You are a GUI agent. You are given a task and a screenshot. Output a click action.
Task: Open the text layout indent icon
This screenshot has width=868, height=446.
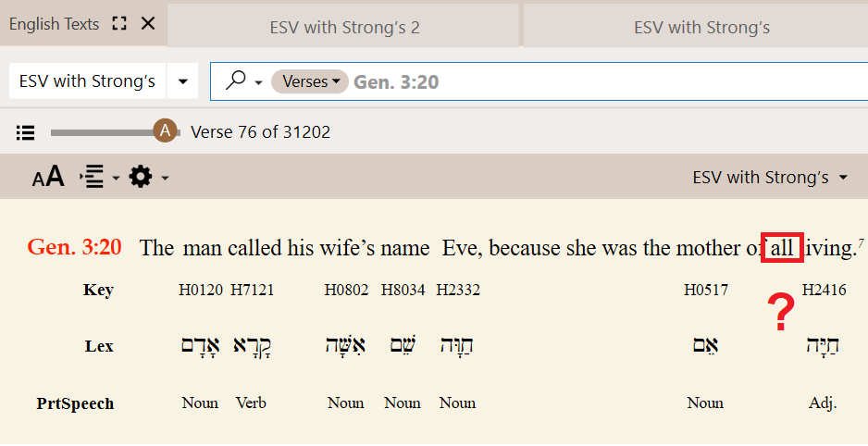pyautogui.click(x=92, y=177)
